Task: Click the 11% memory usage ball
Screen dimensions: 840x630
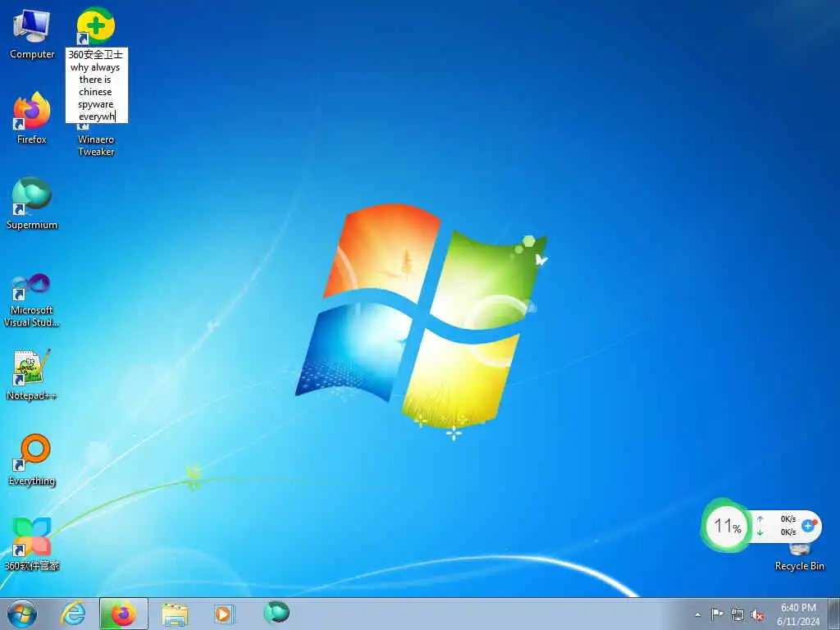Action: coord(726,526)
